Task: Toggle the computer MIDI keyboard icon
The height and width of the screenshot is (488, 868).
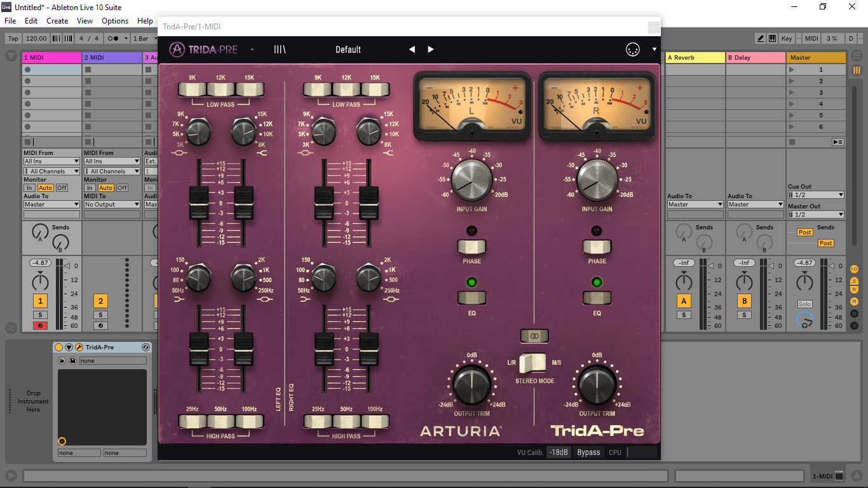Action: coord(772,39)
